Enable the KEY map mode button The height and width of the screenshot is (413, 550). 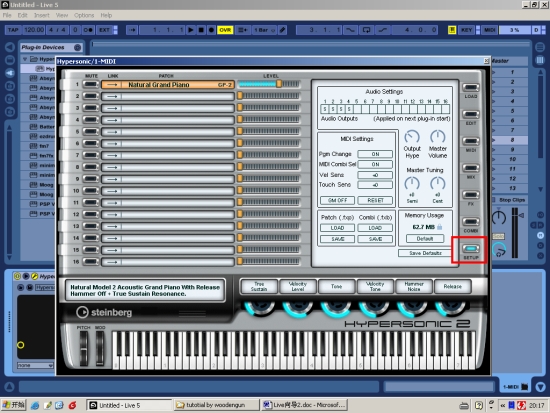(467, 30)
